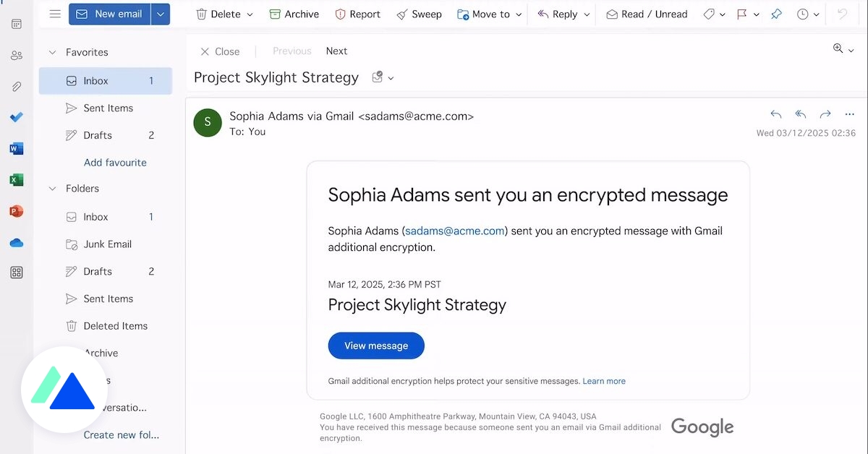
Task: Collapse the Favorites folder section
Action: pyautogui.click(x=52, y=52)
